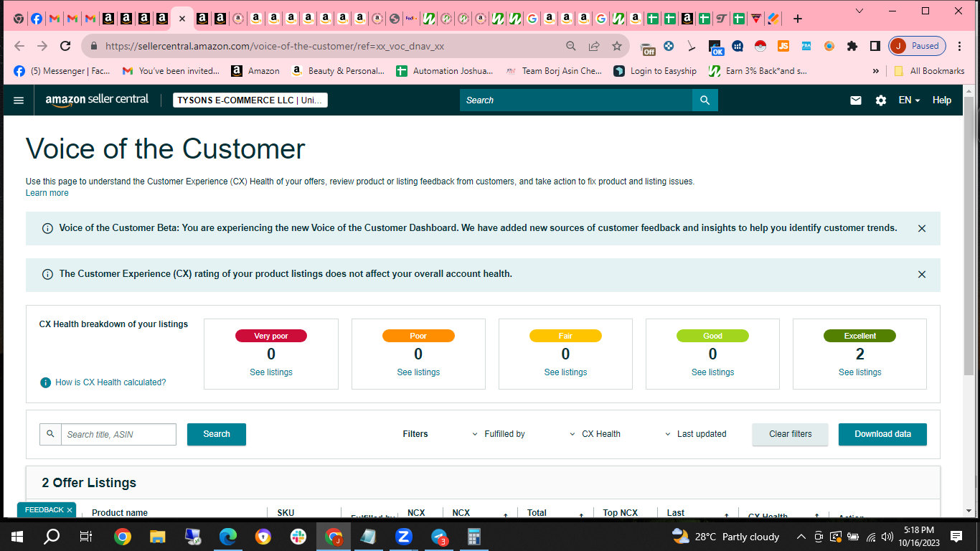The width and height of the screenshot is (980, 551).
Task: Click the info icon beside How is CX Health calculated
Action: (x=46, y=382)
